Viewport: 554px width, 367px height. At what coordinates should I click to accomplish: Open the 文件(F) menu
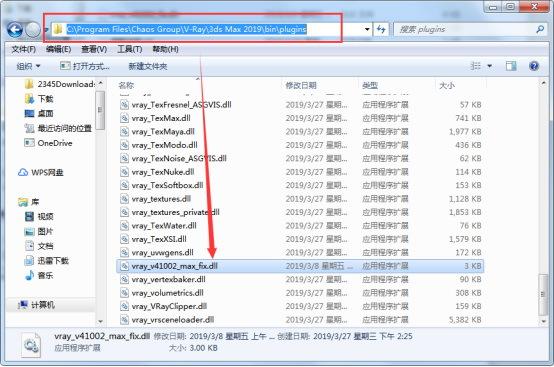pos(24,49)
